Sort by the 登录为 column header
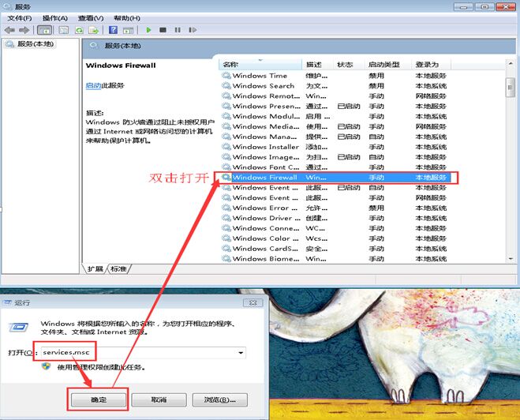 431,65
